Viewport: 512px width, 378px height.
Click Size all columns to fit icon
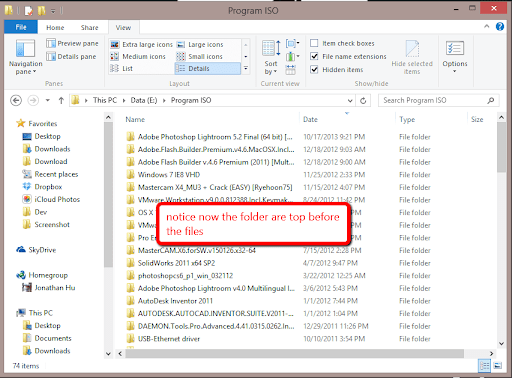(290, 70)
